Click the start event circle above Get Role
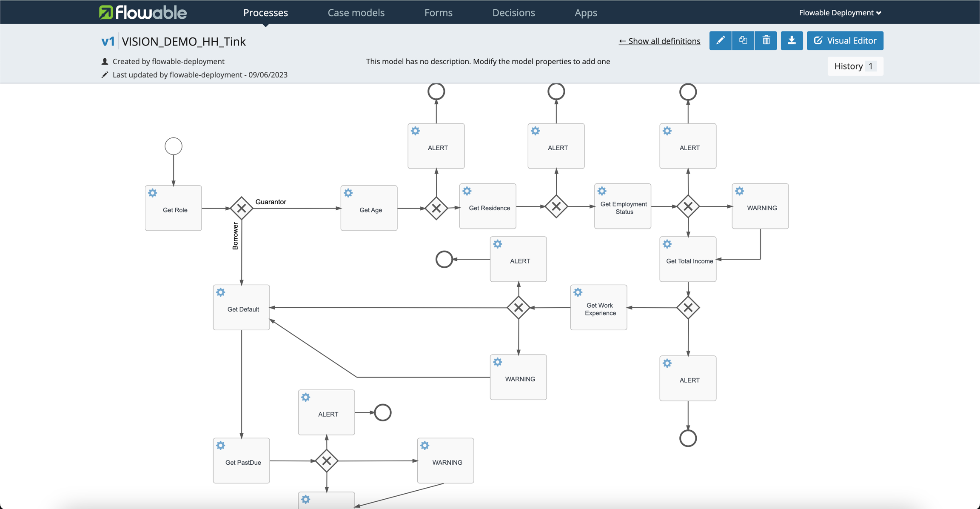980x509 pixels. click(x=174, y=146)
